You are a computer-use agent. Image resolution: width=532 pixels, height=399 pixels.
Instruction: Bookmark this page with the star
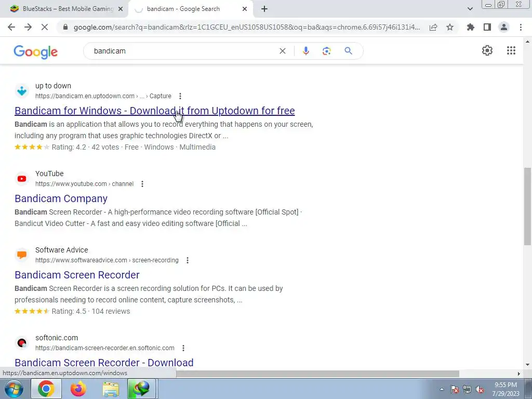click(450, 27)
